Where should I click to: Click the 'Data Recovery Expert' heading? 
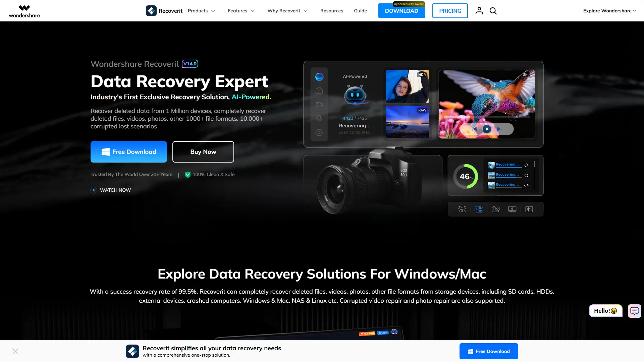[179, 81]
